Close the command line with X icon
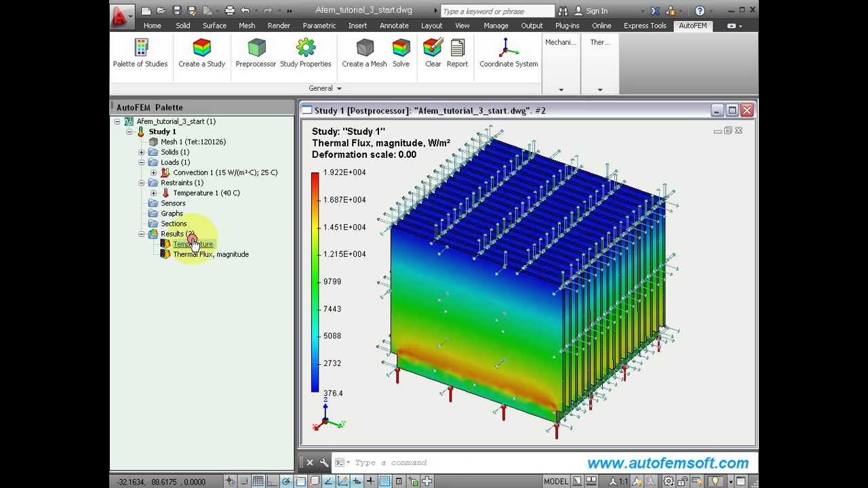 310,462
